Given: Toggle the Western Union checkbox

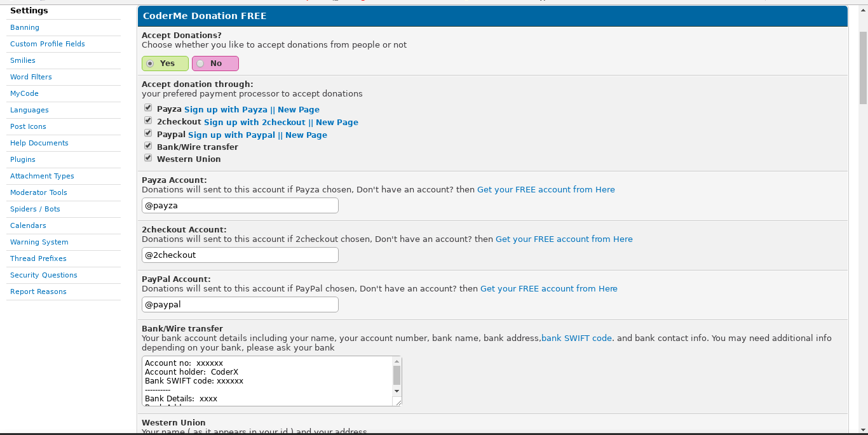Looking at the screenshot, I should pos(148,157).
